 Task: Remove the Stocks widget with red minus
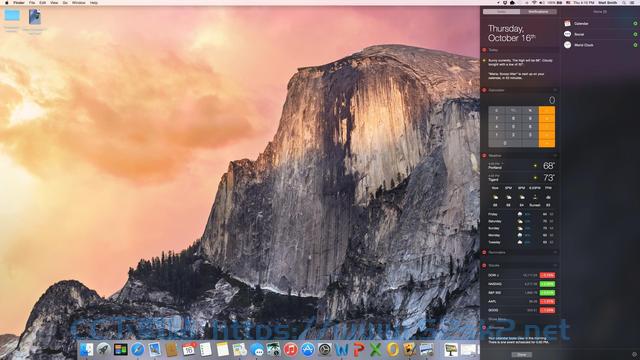[484, 265]
